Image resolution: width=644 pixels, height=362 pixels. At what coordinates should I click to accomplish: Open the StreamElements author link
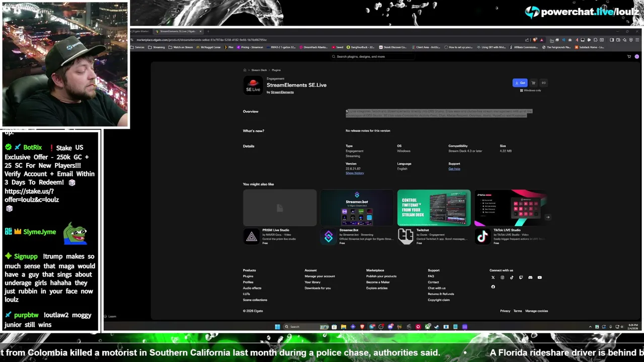pos(282,92)
